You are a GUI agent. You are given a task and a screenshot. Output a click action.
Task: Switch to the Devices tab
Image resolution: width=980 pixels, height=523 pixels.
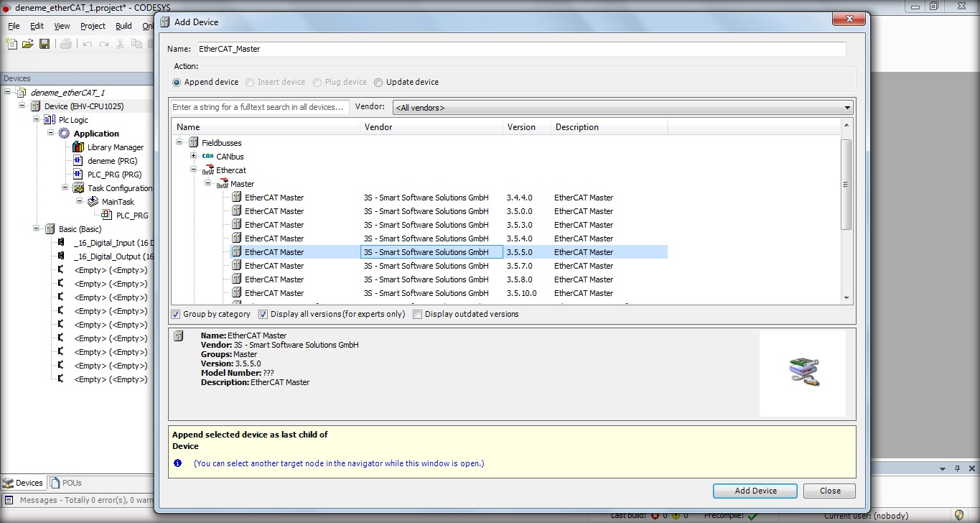point(24,483)
